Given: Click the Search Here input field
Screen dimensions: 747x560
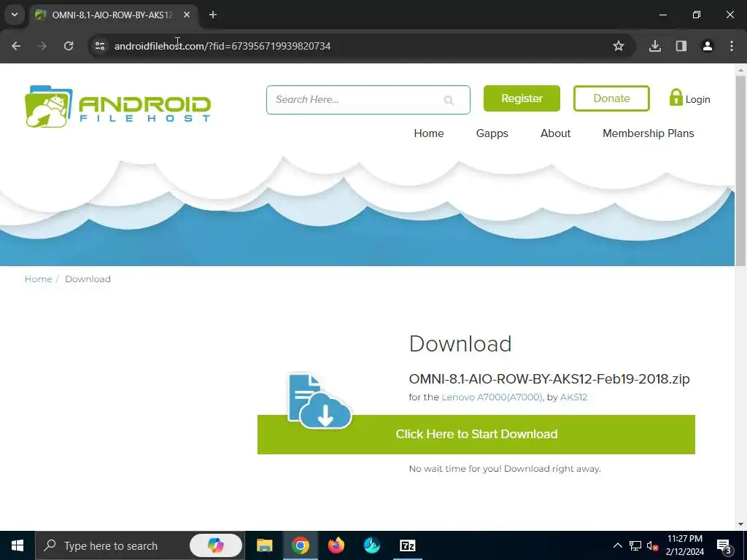Looking at the screenshot, I should (368, 100).
